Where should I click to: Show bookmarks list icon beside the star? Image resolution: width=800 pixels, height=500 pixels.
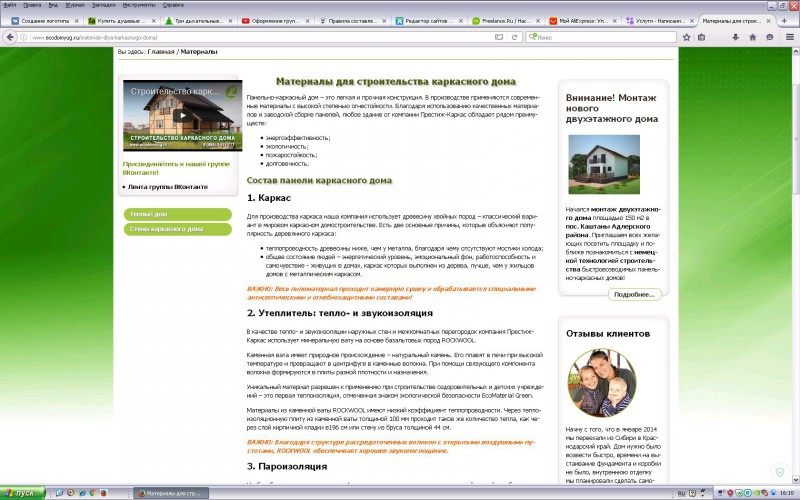pos(702,37)
